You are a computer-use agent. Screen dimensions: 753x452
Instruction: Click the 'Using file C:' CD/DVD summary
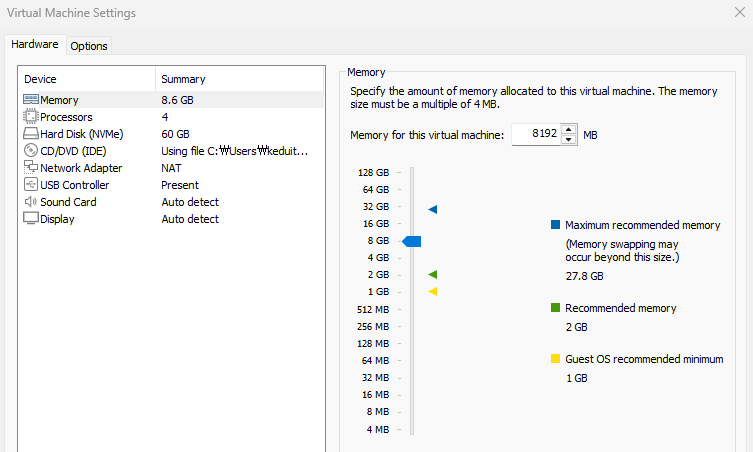(234, 151)
